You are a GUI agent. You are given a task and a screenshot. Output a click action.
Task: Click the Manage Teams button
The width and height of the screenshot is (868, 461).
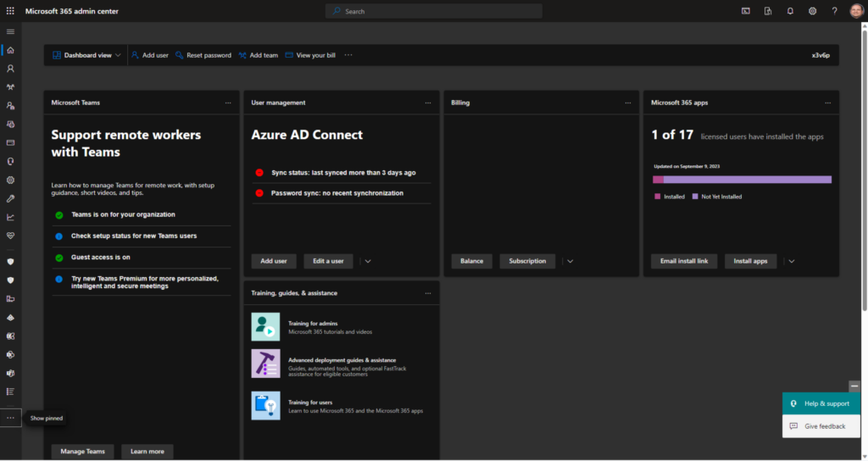pos(82,452)
